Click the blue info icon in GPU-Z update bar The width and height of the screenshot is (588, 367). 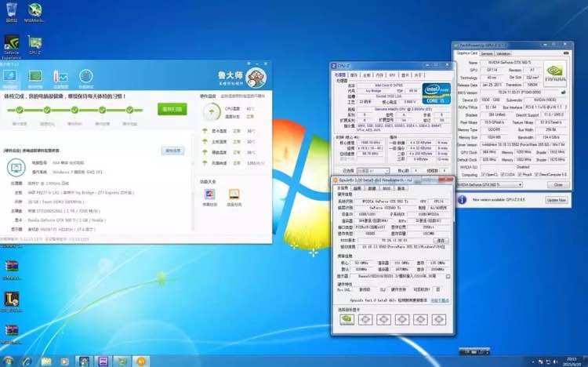point(462,200)
